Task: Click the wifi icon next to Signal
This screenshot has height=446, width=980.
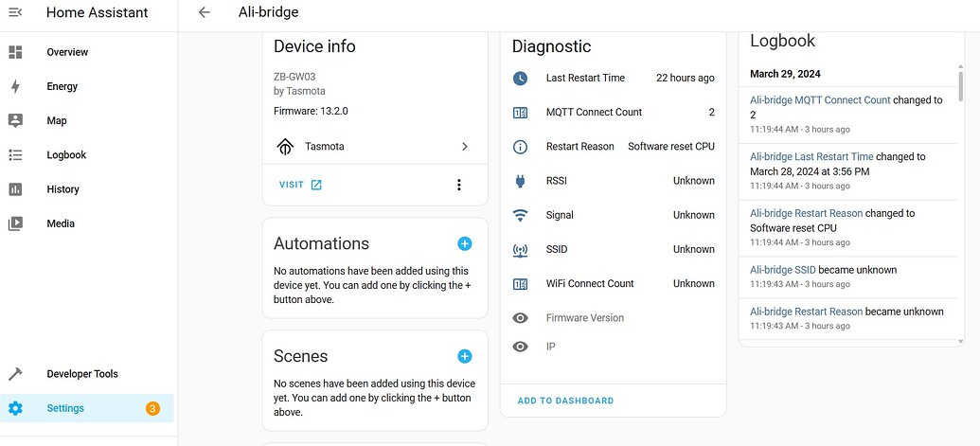Action: point(520,216)
